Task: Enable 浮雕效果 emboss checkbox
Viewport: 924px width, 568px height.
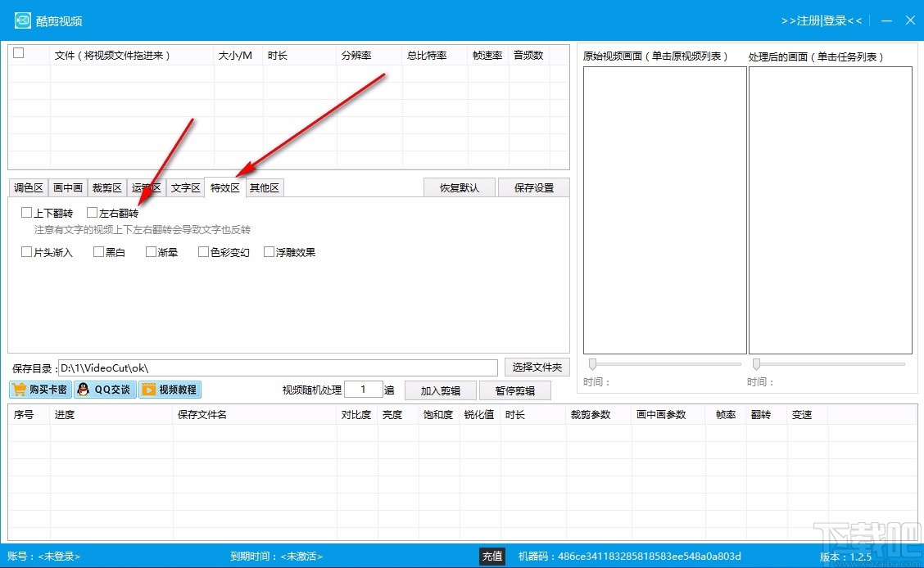Action: [x=269, y=252]
